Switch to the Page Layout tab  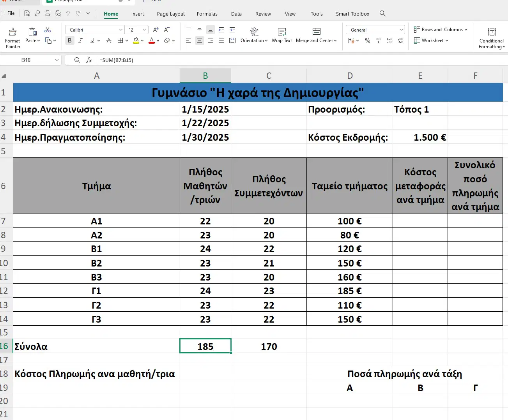(171, 14)
